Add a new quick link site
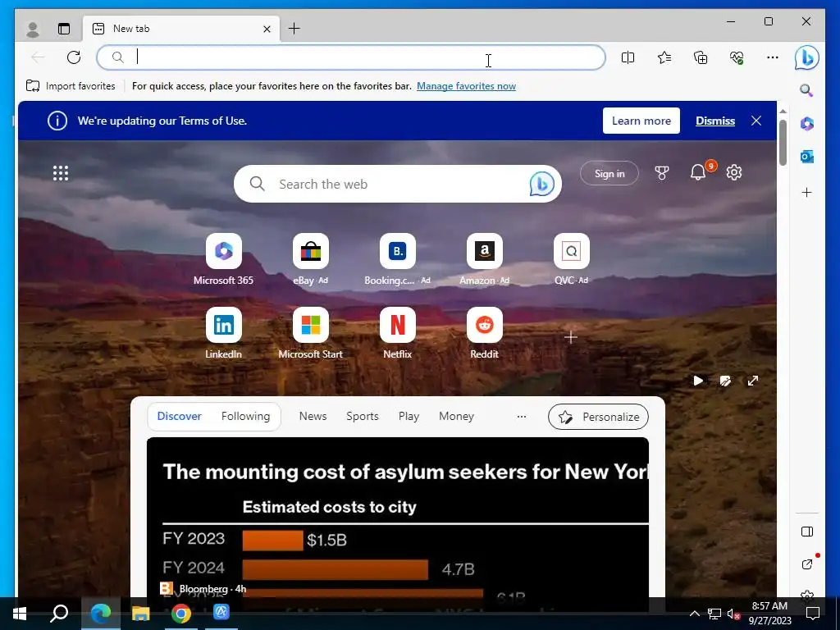The height and width of the screenshot is (630, 840). pyautogui.click(x=571, y=337)
